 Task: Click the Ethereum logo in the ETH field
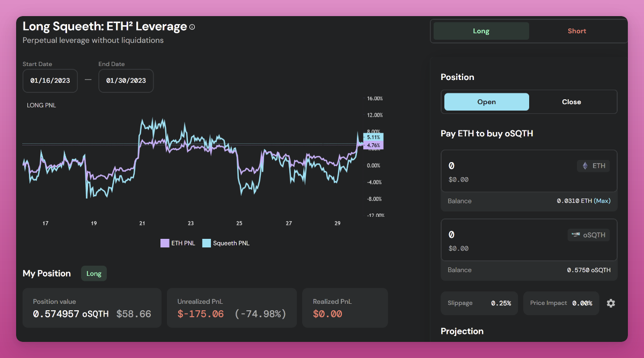[x=586, y=165]
